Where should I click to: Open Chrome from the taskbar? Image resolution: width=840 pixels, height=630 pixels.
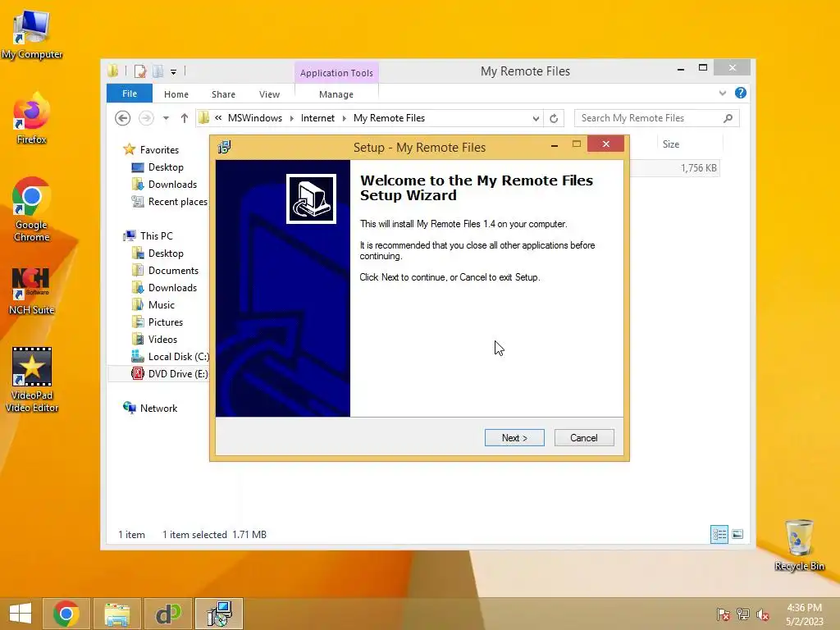66,614
